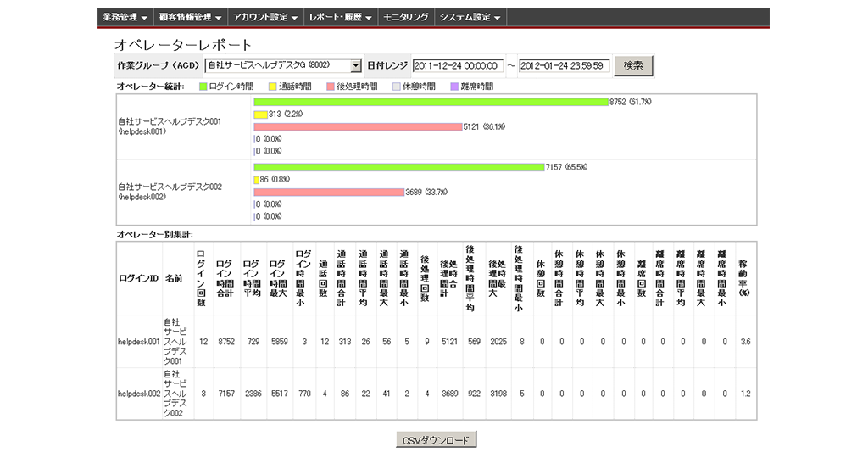Click the pink 後処理時間 legend swatch
The image size is (868, 458).
pos(331,87)
